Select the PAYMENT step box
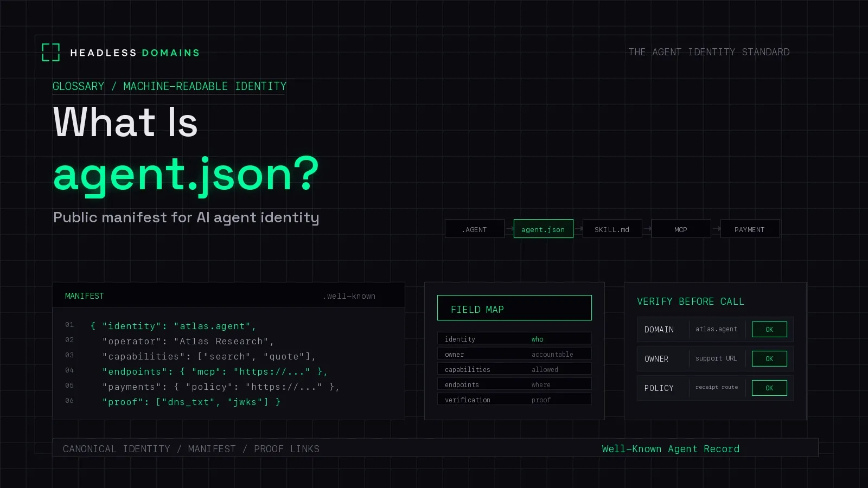The image size is (868, 488). click(750, 229)
